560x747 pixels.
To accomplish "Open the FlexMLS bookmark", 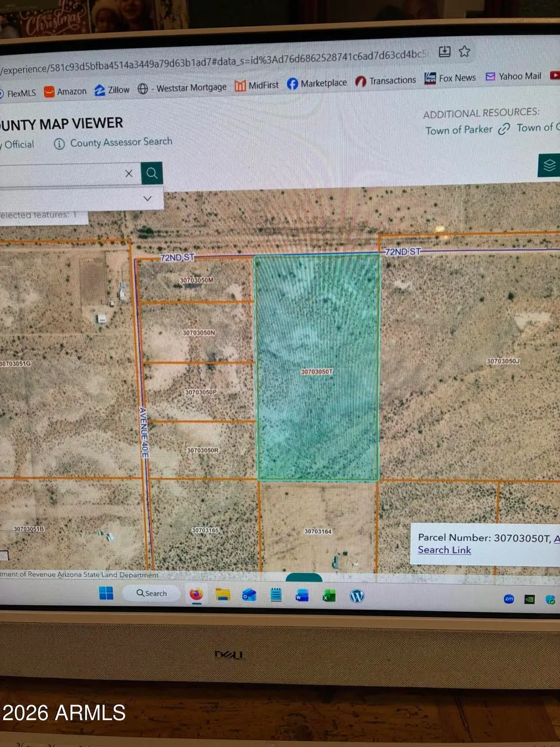I will coord(19,92).
